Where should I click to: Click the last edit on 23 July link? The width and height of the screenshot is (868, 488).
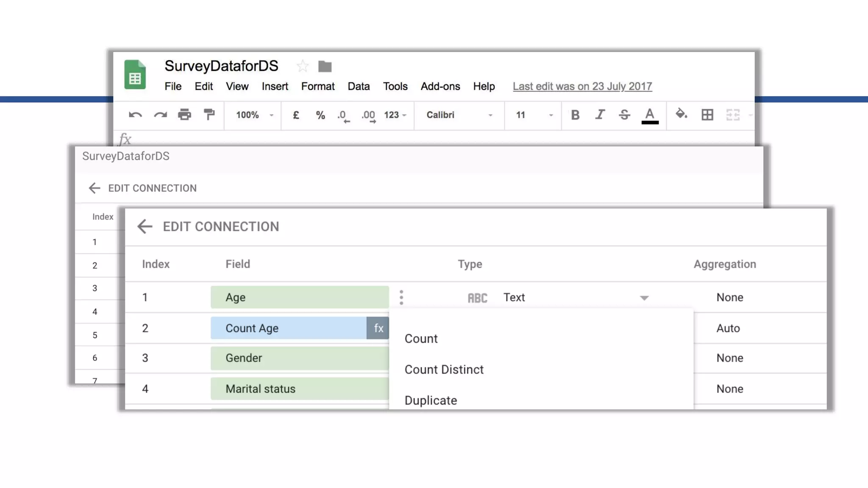point(582,86)
